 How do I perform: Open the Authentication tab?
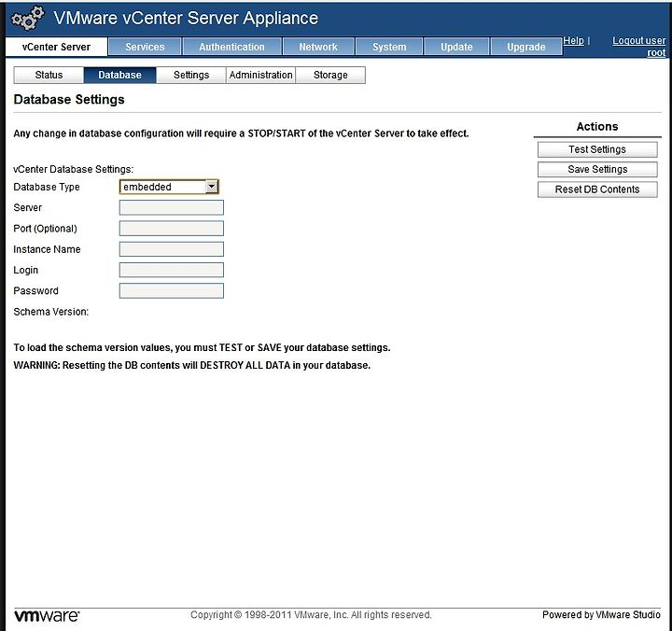click(x=231, y=47)
